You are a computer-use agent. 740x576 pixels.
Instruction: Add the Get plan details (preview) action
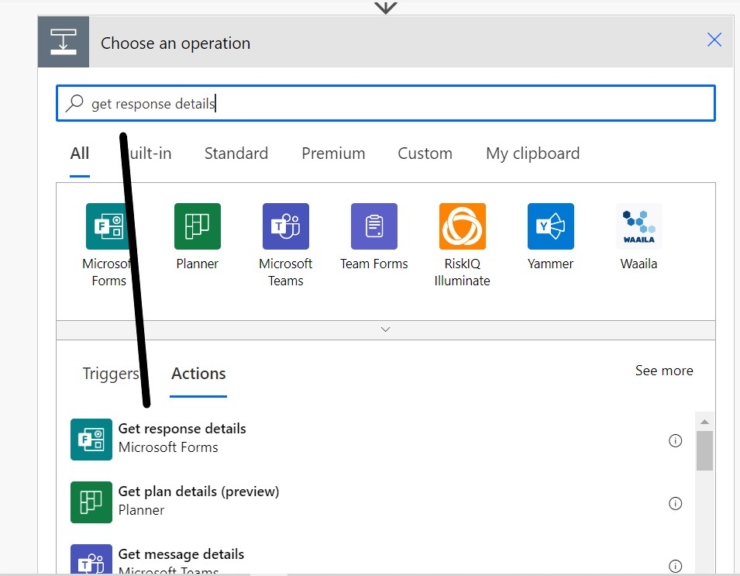(x=198, y=500)
